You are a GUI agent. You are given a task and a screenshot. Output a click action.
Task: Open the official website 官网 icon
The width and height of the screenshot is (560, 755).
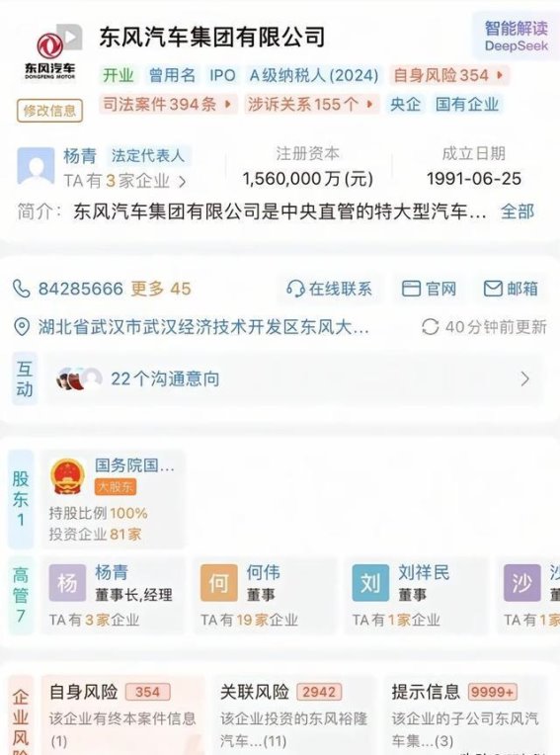(x=411, y=289)
